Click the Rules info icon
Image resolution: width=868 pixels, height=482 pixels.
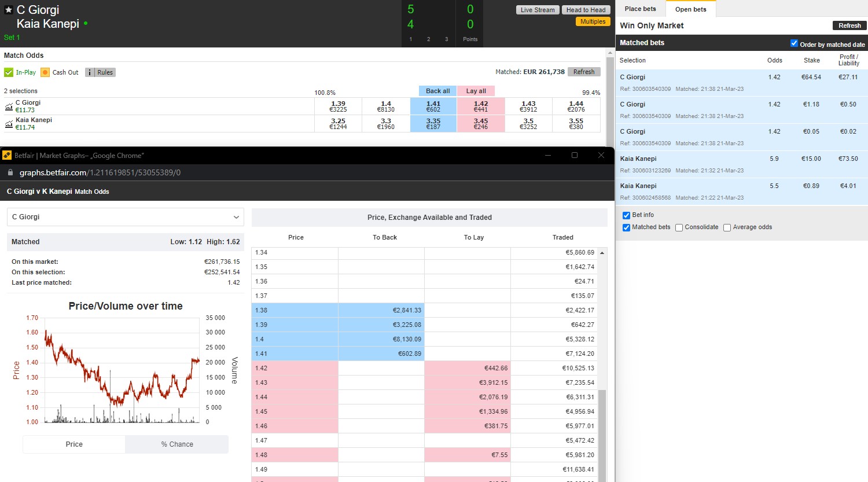(x=90, y=72)
